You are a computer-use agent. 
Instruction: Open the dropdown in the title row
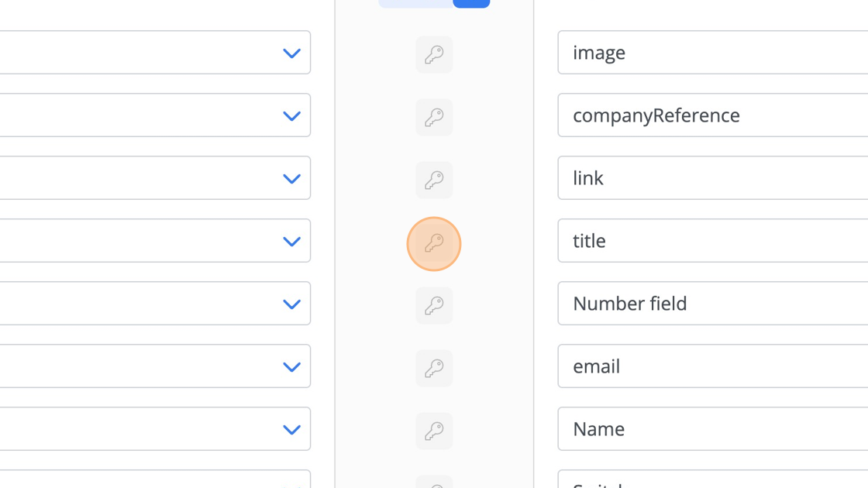point(291,241)
